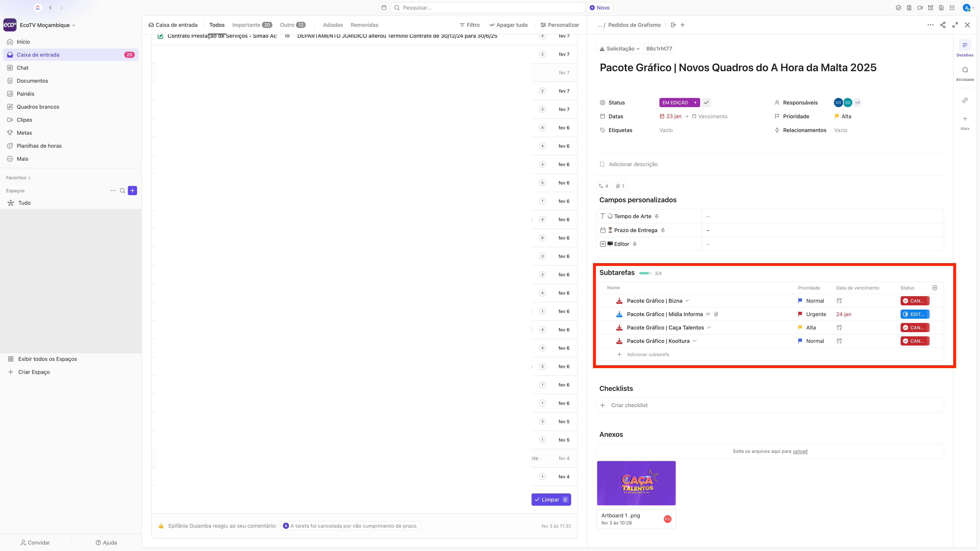Mark task complete with checkmark button

point(706,103)
